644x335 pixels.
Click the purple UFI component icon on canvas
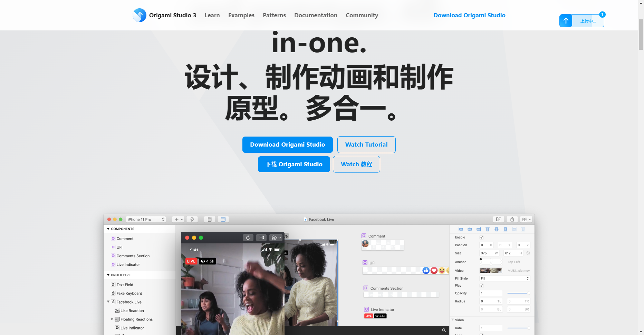tap(365, 263)
